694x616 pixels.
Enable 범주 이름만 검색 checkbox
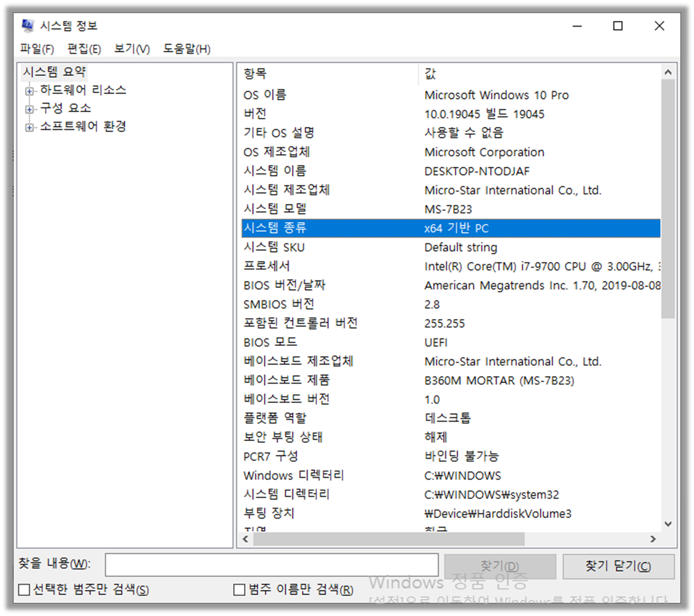(239, 590)
